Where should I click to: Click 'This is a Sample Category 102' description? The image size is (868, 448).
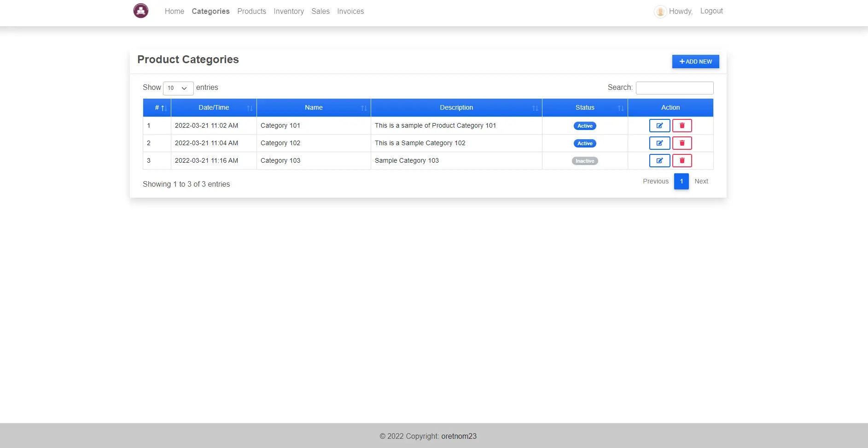coord(420,143)
